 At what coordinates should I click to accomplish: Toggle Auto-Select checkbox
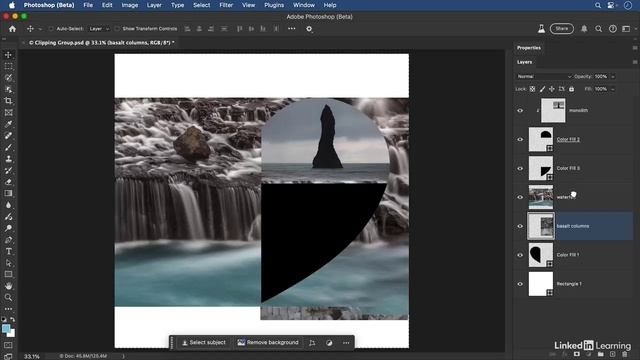click(51, 29)
